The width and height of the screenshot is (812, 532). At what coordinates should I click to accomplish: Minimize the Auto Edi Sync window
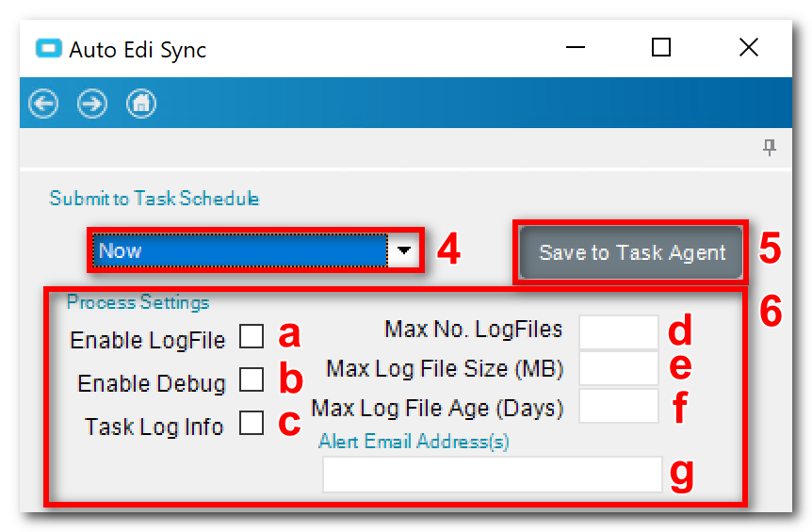coord(575,48)
